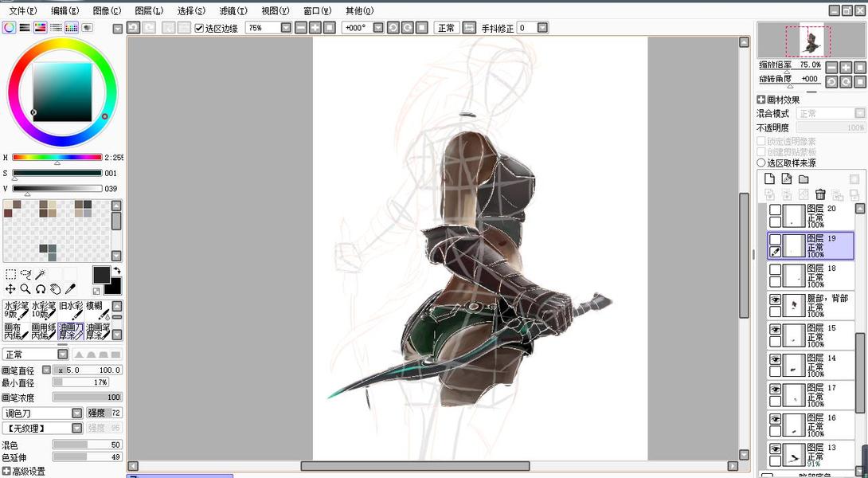Adjust the 混色 blending slider
This screenshot has height=478, width=868.
(88, 445)
